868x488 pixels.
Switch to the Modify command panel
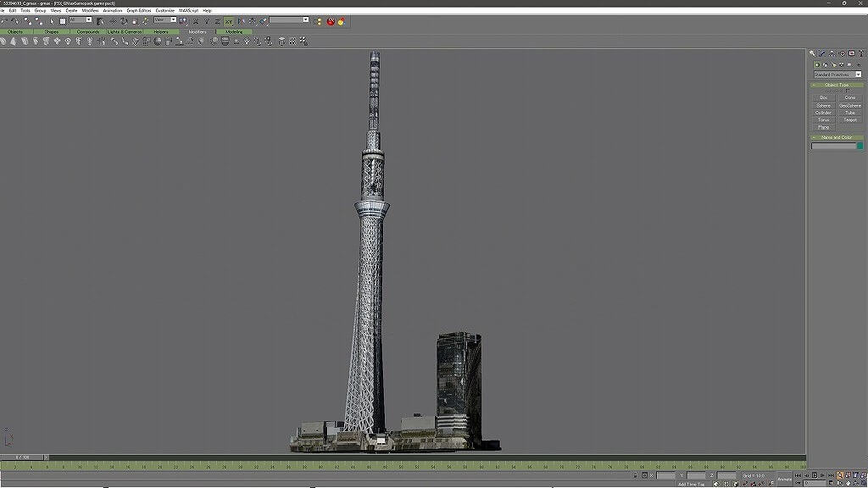coord(822,53)
